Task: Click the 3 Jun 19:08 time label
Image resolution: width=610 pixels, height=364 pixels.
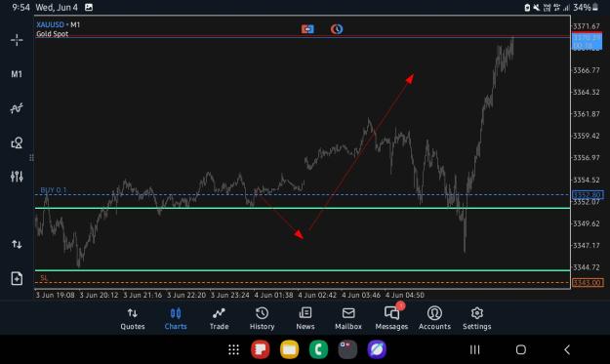Action: point(56,295)
